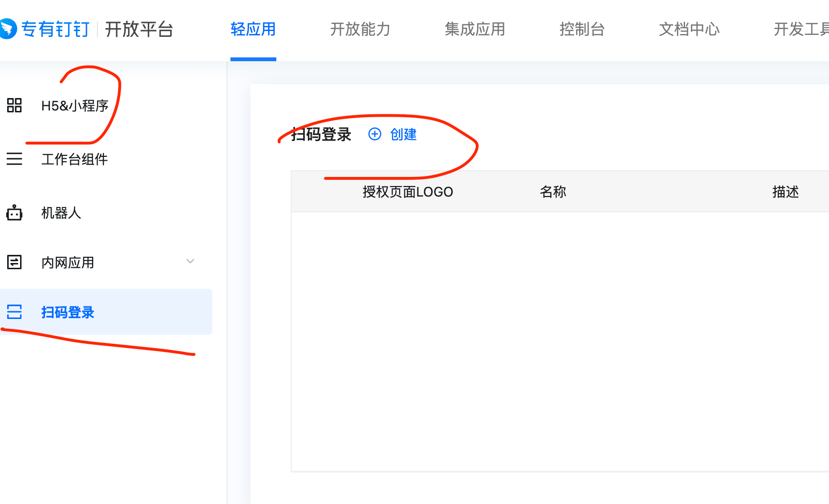Image resolution: width=829 pixels, height=504 pixels.
Task: Go to the 集成应用 tab
Action: (475, 29)
